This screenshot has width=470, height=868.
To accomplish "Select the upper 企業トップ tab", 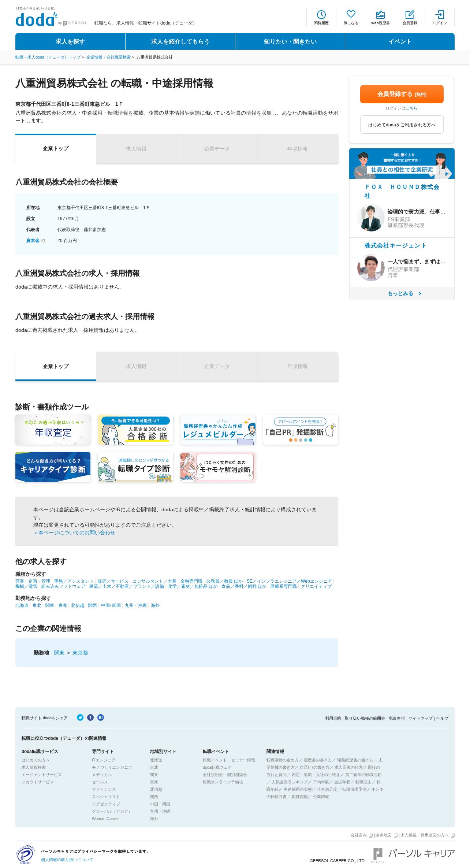I will pyautogui.click(x=56, y=148).
